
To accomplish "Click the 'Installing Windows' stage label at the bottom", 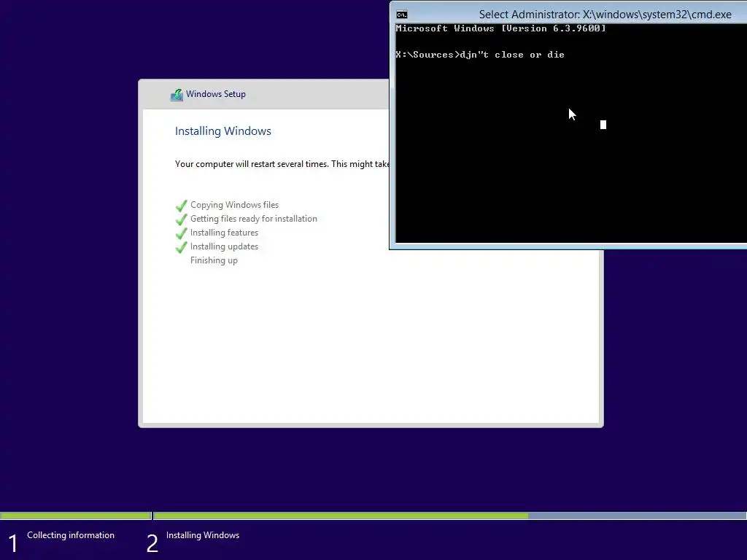I will point(203,535).
